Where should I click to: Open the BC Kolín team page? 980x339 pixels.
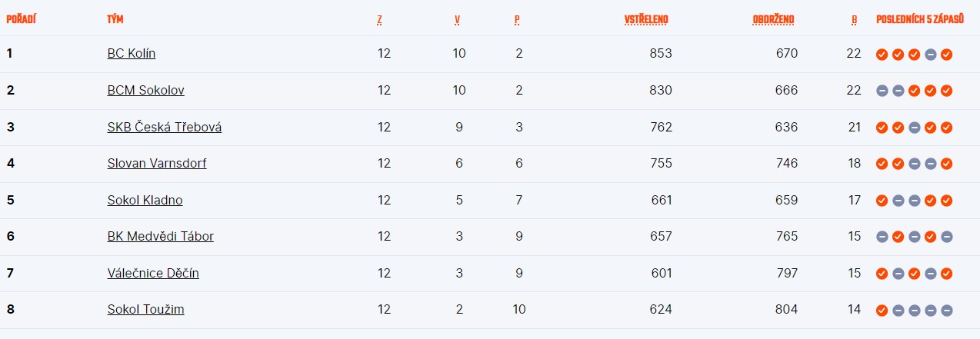coord(132,54)
